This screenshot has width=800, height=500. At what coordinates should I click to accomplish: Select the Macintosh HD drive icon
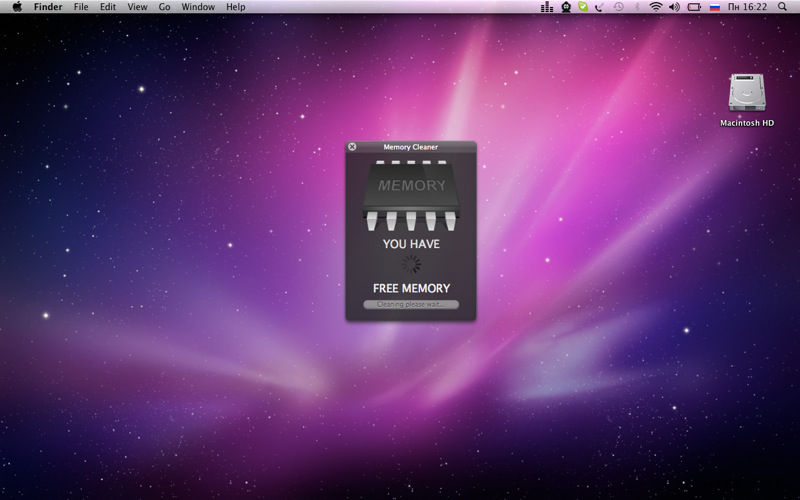(x=747, y=92)
